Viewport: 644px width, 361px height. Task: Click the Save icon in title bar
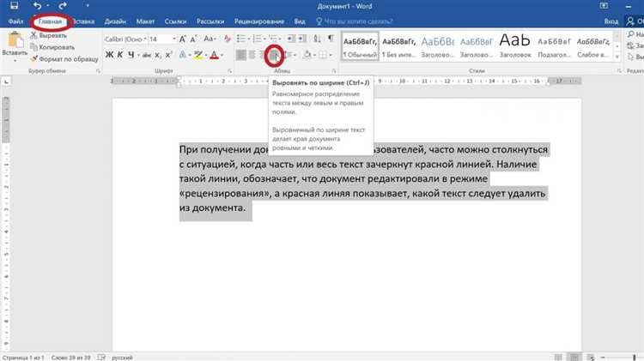point(14,6)
